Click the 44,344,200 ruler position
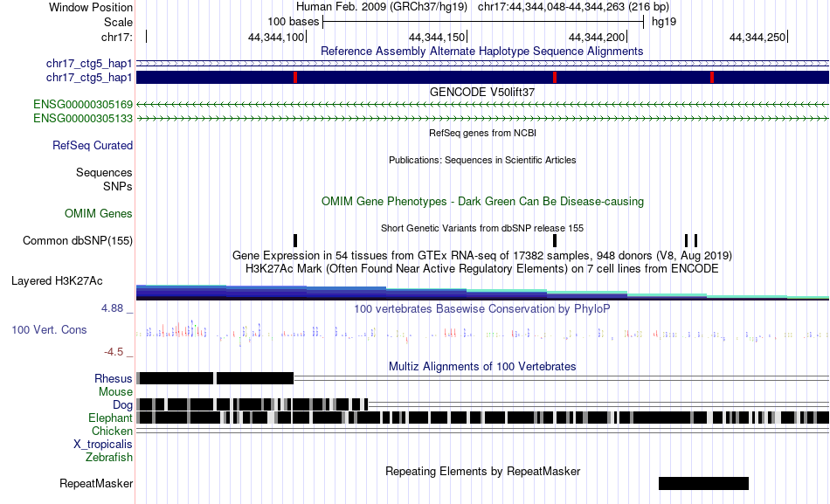This screenshot has width=830, height=504. [597, 37]
